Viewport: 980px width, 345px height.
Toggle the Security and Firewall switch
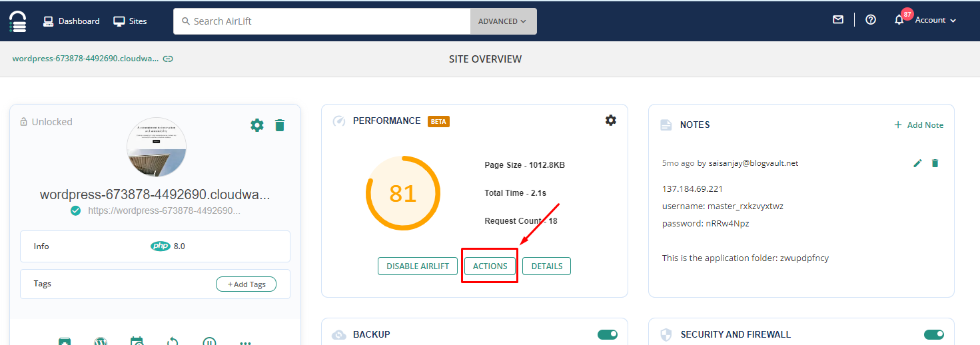[x=934, y=334]
